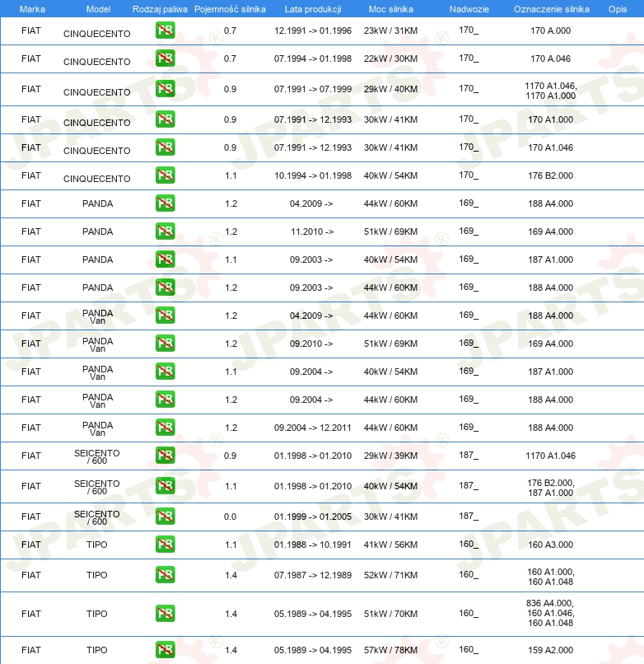This screenshot has height=664, width=644.
Task: Click the power value 29kW / 40KM
Action: [390, 89]
